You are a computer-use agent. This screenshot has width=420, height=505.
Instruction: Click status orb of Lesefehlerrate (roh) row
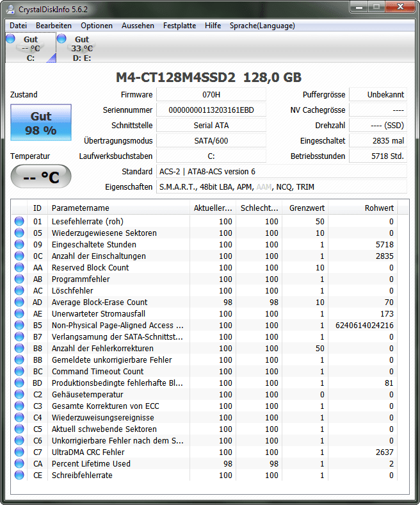(19, 221)
